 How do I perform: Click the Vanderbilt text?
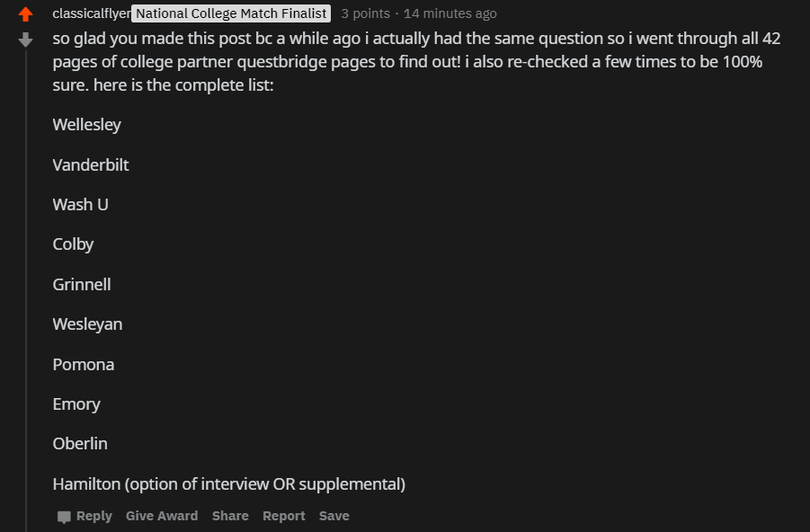point(91,164)
